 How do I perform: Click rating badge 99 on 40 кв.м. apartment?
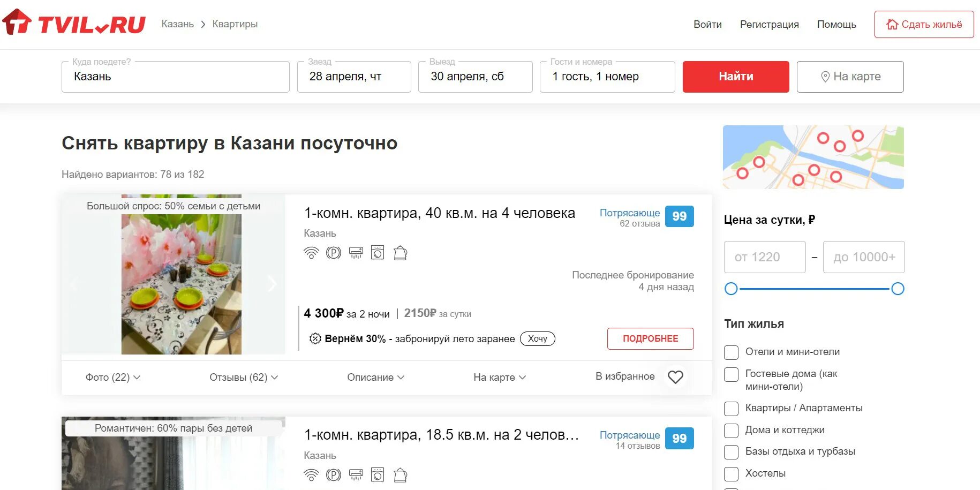pos(680,216)
